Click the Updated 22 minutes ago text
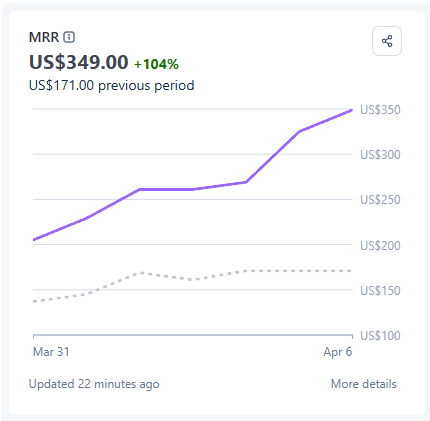 tap(94, 384)
